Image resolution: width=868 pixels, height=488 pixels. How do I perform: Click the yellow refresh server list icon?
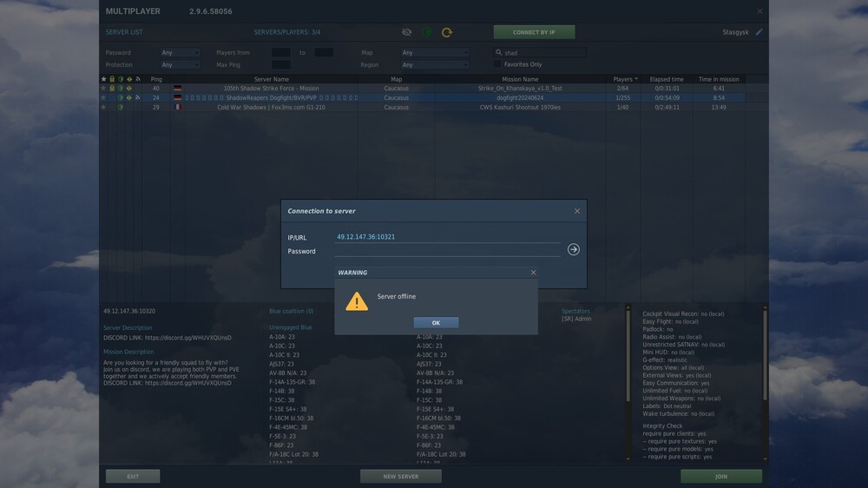[447, 32]
